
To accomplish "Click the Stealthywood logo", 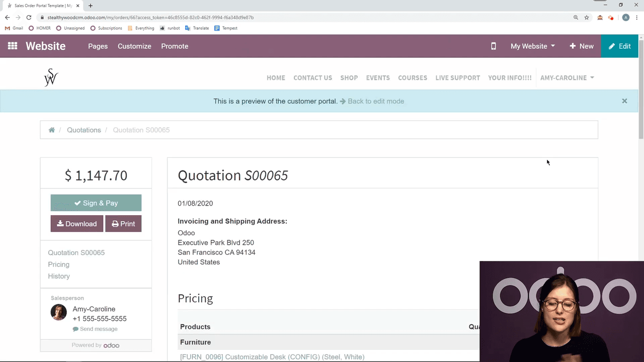I will coord(51,77).
